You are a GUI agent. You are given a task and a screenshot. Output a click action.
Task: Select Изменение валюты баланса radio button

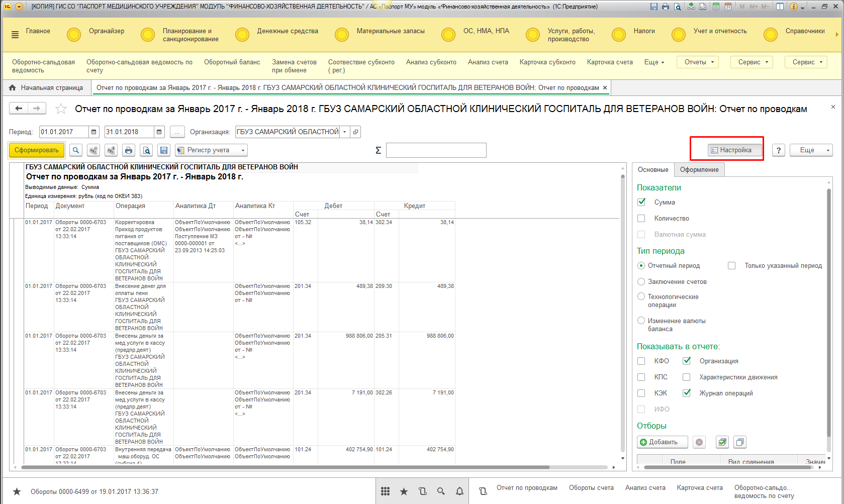[641, 321]
